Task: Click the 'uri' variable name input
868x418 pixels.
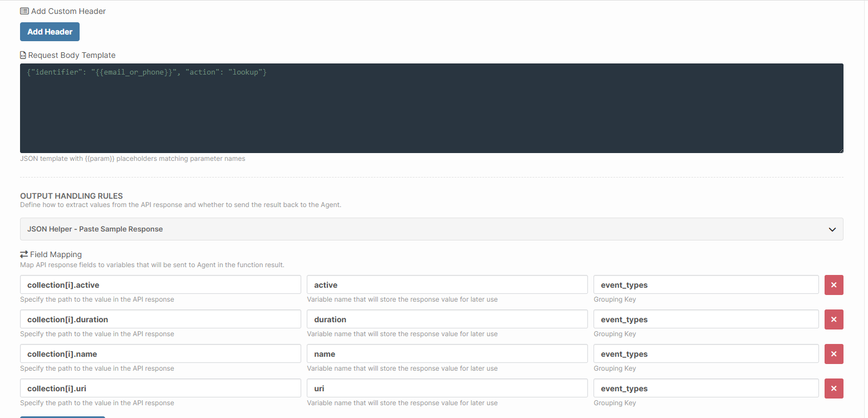Action: [x=447, y=389]
